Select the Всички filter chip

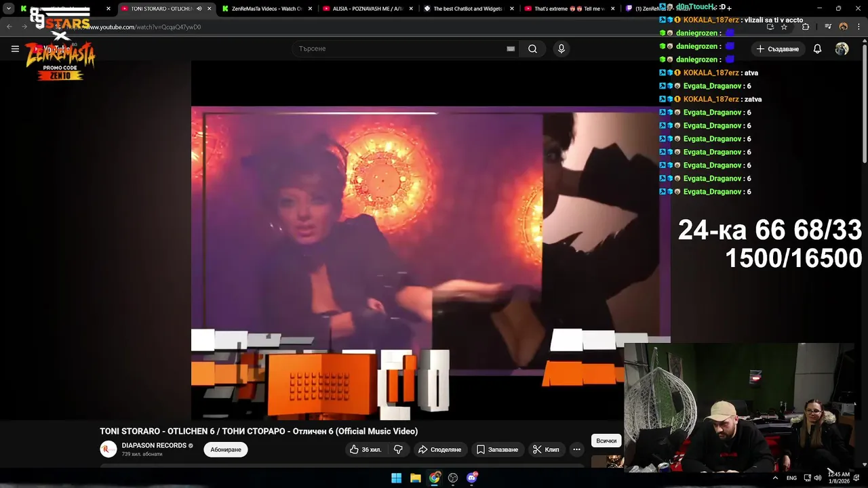pyautogui.click(x=606, y=441)
